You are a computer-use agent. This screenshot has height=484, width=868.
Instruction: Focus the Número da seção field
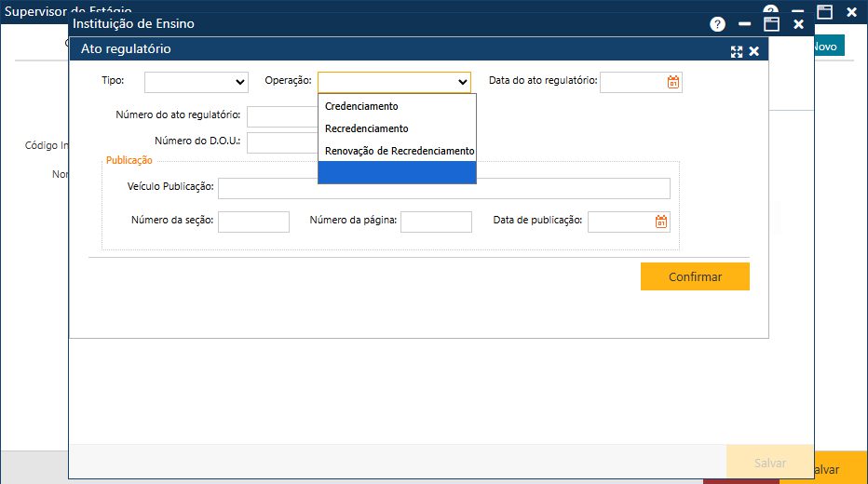[x=253, y=222]
